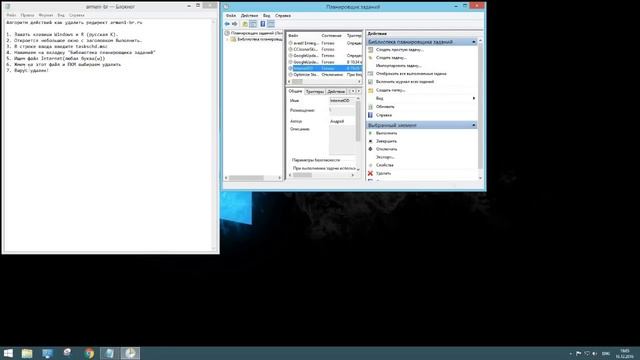Select the second GoogleUpdate task row
The width and height of the screenshot is (640, 360).
[325, 62]
